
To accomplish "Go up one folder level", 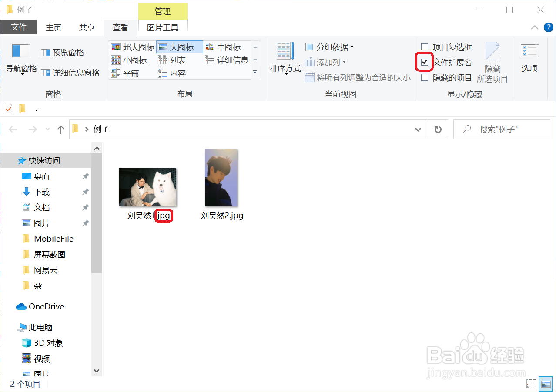I will pos(61,129).
